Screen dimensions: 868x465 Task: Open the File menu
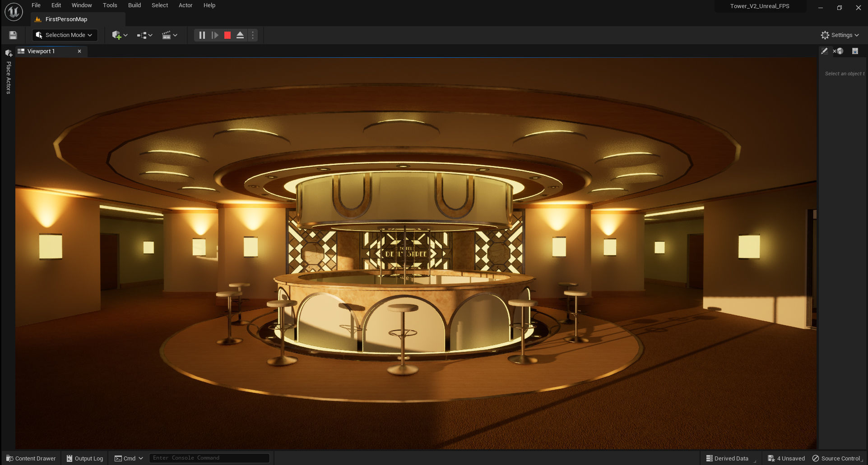(36, 5)
